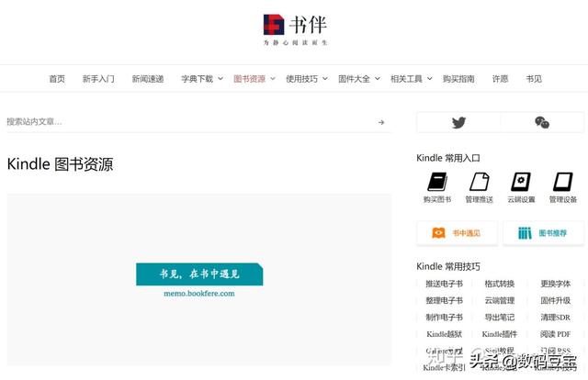The image size is (588, 380).
Task: Open the Kindle插件 tip link
Action: [x=500, y=334]
